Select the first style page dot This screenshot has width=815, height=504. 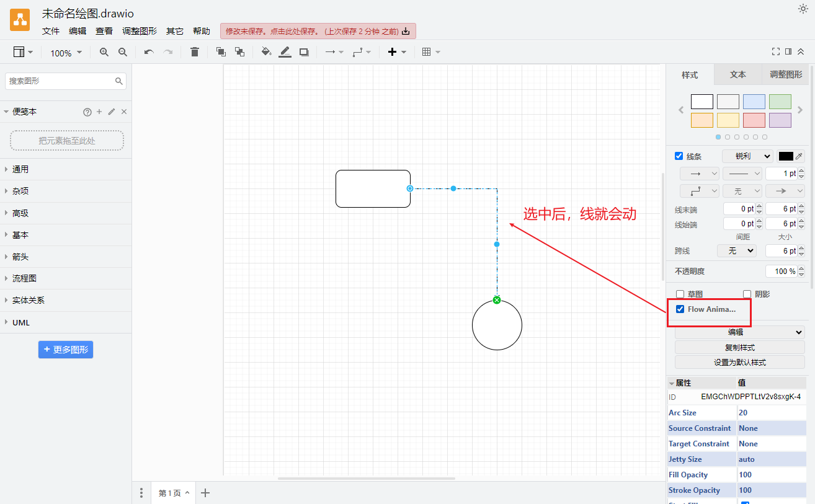click(x=718, y=137)
